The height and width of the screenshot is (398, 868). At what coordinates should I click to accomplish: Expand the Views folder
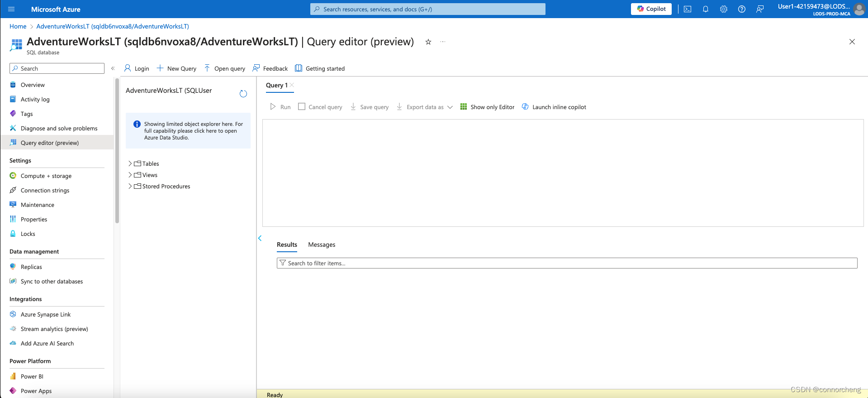click(130, 175)
